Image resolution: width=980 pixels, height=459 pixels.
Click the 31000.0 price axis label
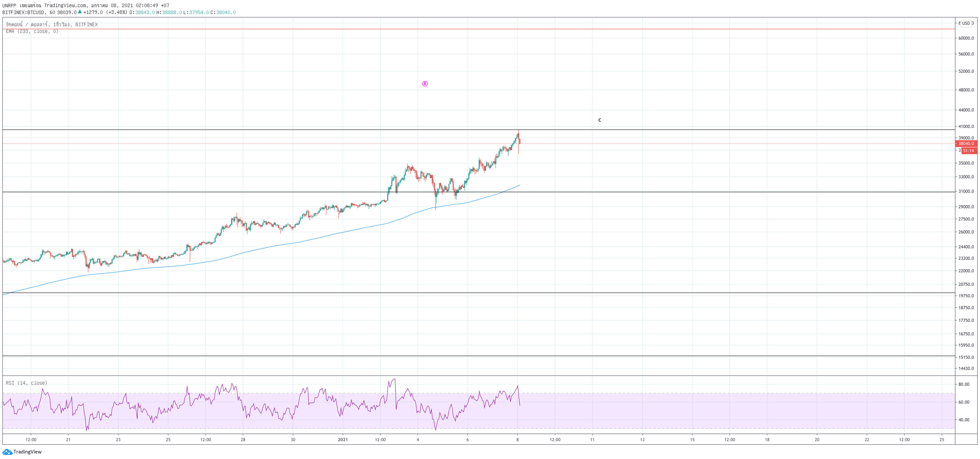click(x=966, y=191)
